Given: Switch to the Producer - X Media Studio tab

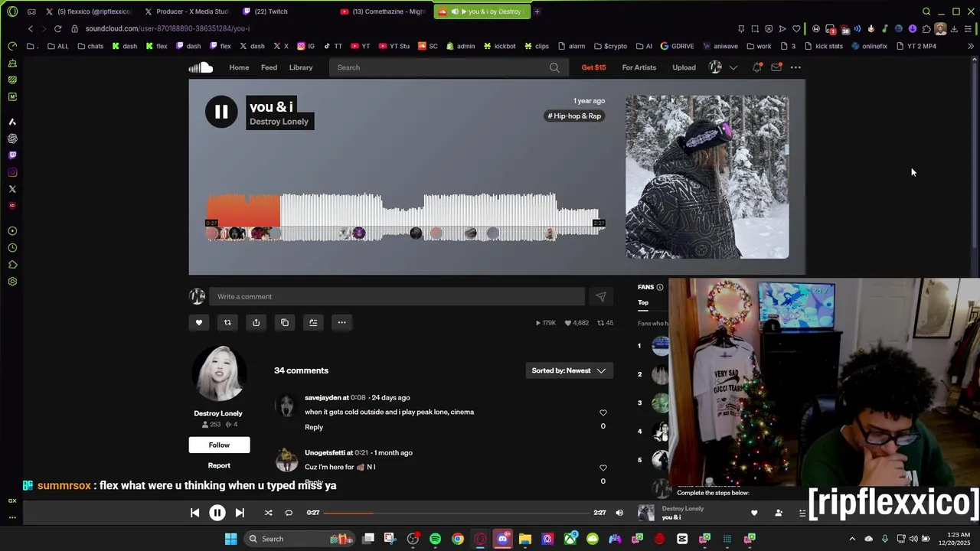Looking at the screenshot, I should click(x=187, y=11).
